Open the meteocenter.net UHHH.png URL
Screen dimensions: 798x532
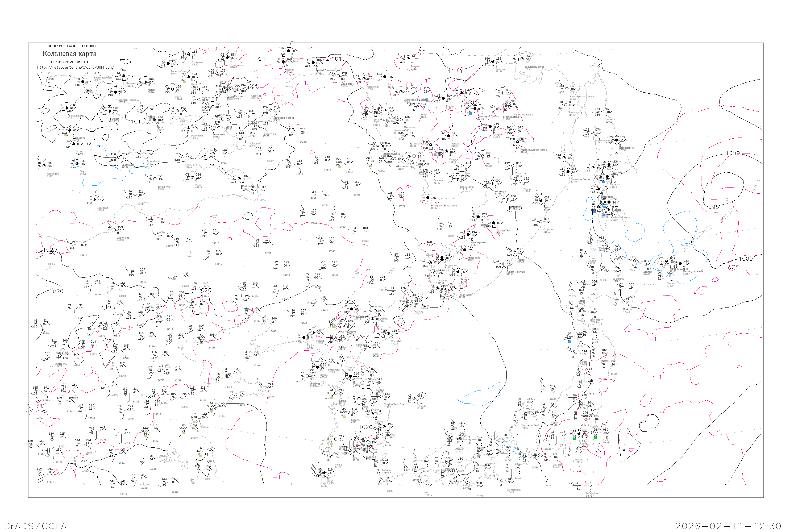click(75, 68)
